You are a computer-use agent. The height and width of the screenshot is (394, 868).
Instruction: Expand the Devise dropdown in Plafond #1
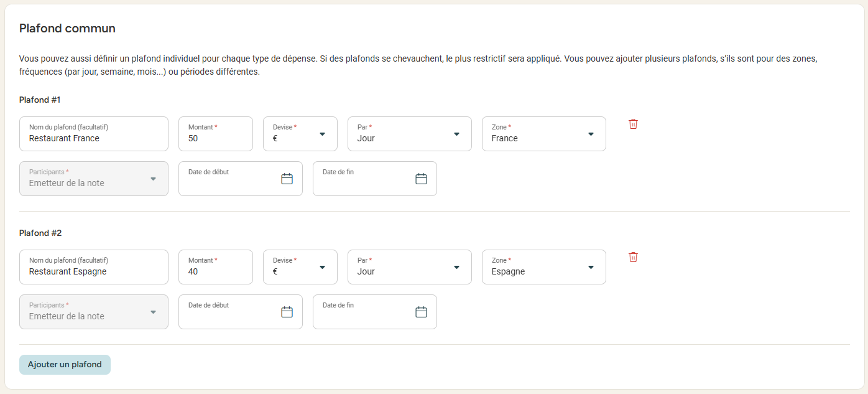300,134
